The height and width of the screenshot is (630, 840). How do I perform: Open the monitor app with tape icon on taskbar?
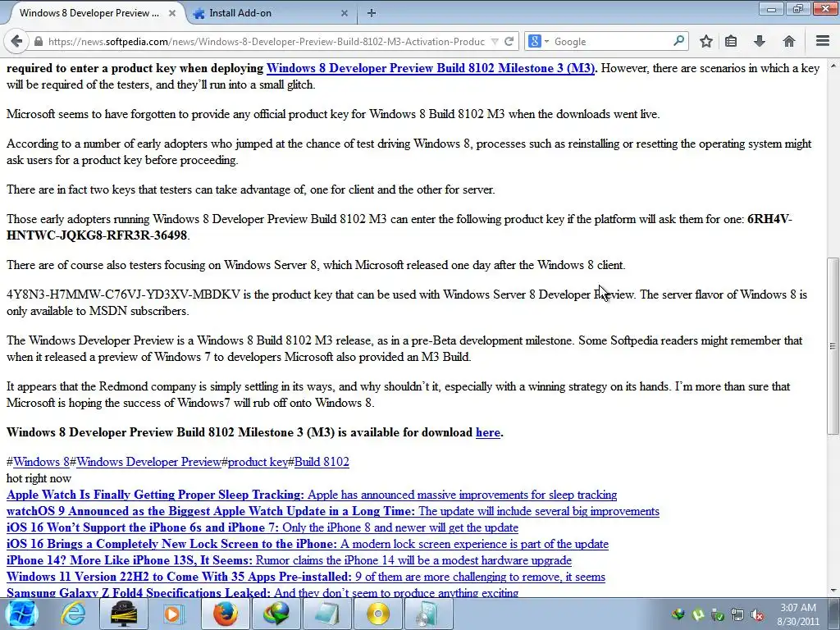(123, 614)
